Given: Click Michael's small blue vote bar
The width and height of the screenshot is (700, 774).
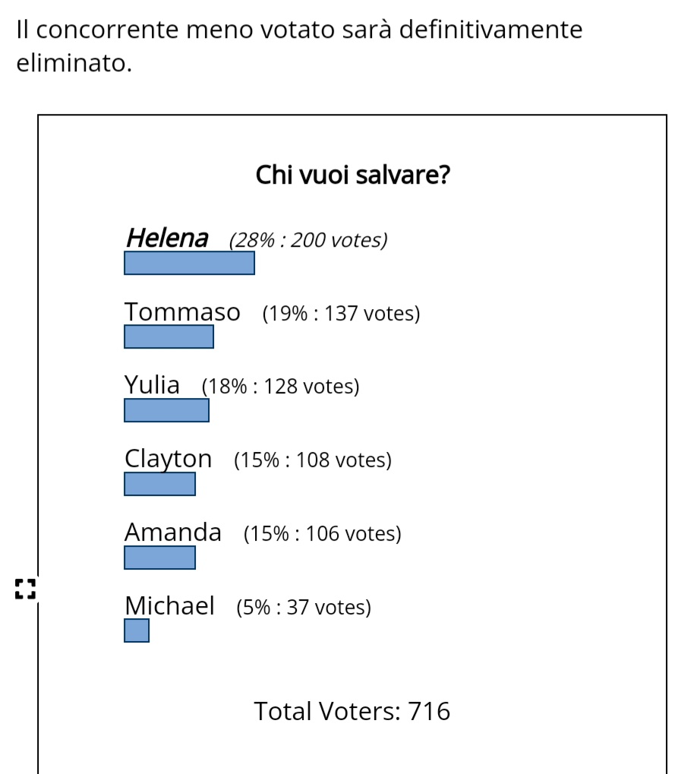Looking at the screenshot, I should point(137,630).
